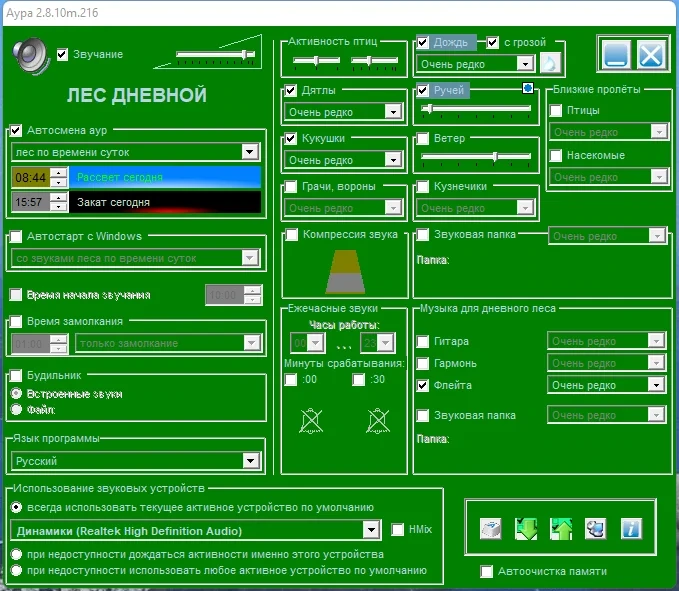This screenshot has height=591, width=679.
Task: Click the blue info icon
Action: [x=630, y=529]
